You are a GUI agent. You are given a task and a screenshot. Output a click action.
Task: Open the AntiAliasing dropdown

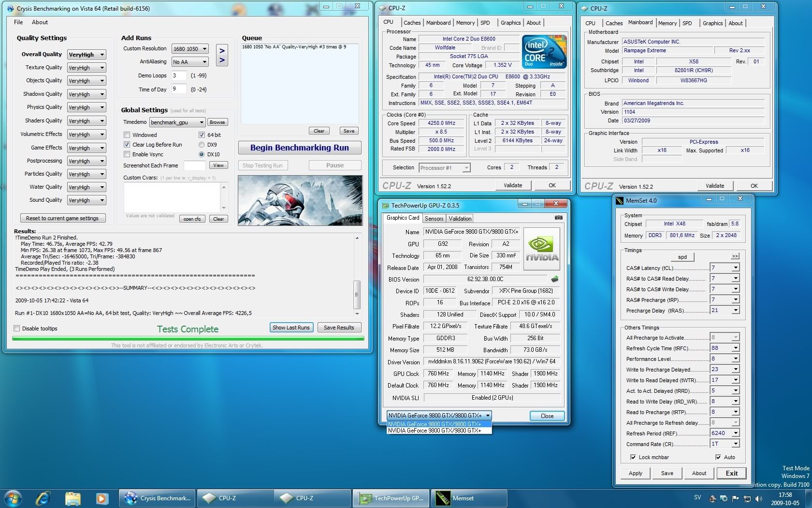[x=190, y=62]
